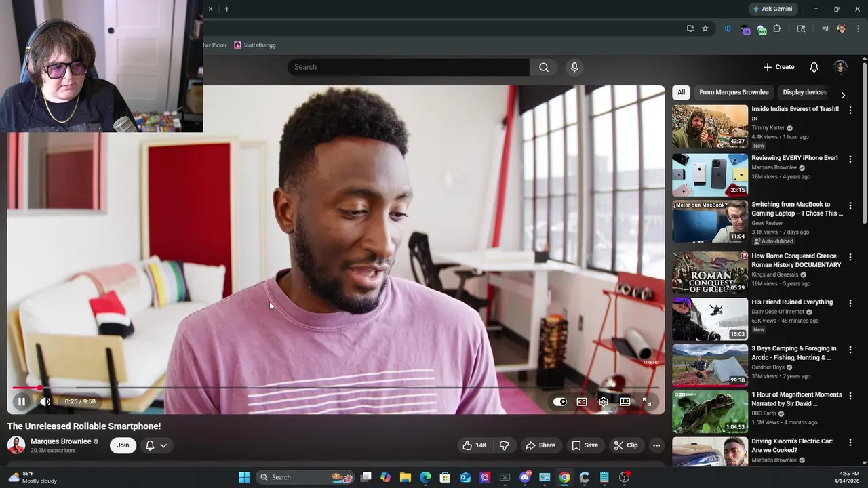Open Marques Brownlee channel page
Viewport: 868px width, 488px height.
(x=61, y=441)
